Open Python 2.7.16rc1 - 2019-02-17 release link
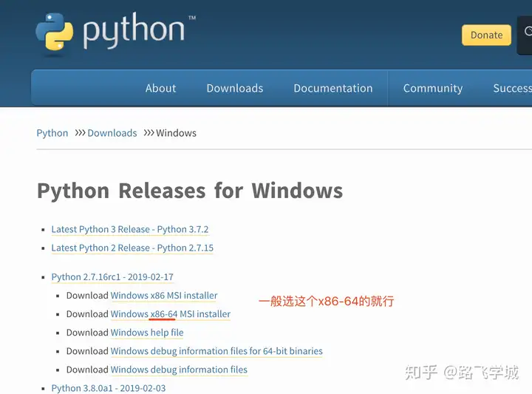 click(112, 277)
